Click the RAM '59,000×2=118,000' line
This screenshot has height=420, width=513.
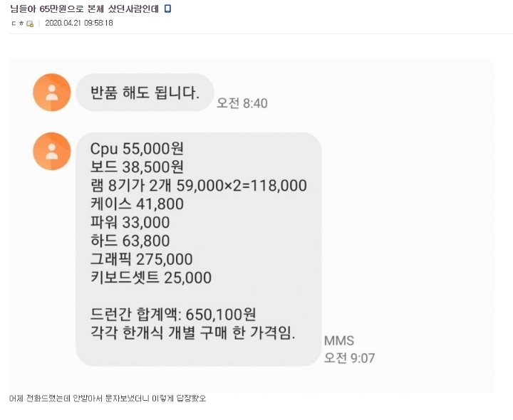(198, 186)
